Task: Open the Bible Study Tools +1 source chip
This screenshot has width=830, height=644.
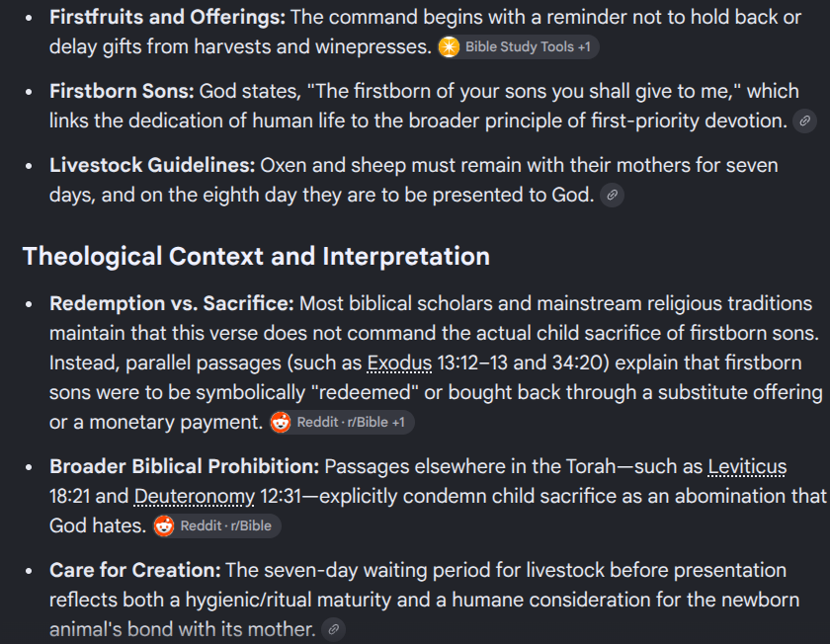Action: [x=518, y=47]
